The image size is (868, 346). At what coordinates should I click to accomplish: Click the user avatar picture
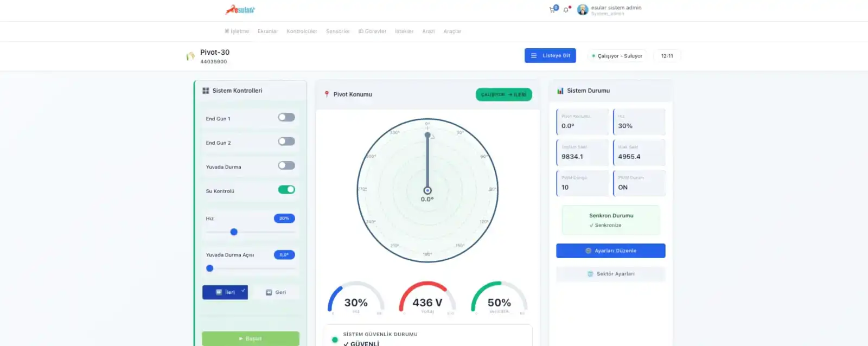tap(583, 10)
